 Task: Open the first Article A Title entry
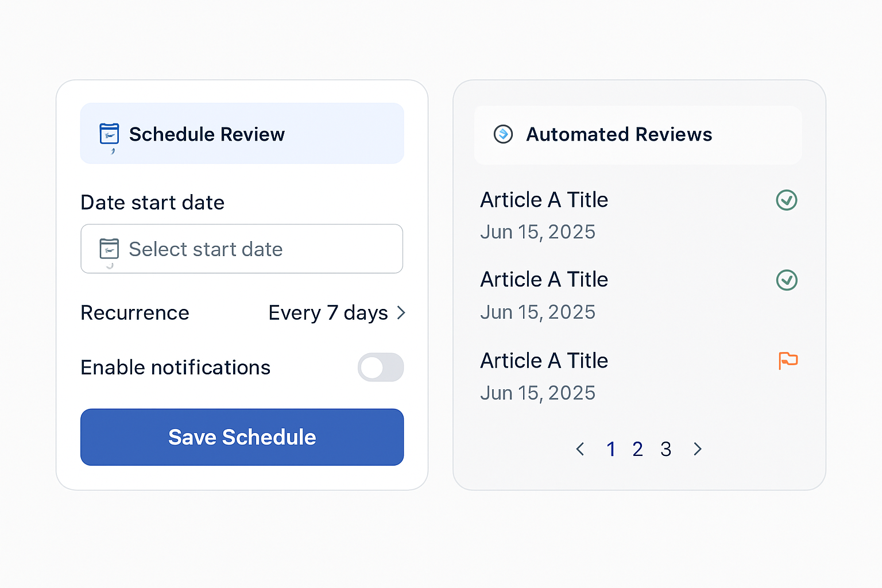click(x=544, y=200)
